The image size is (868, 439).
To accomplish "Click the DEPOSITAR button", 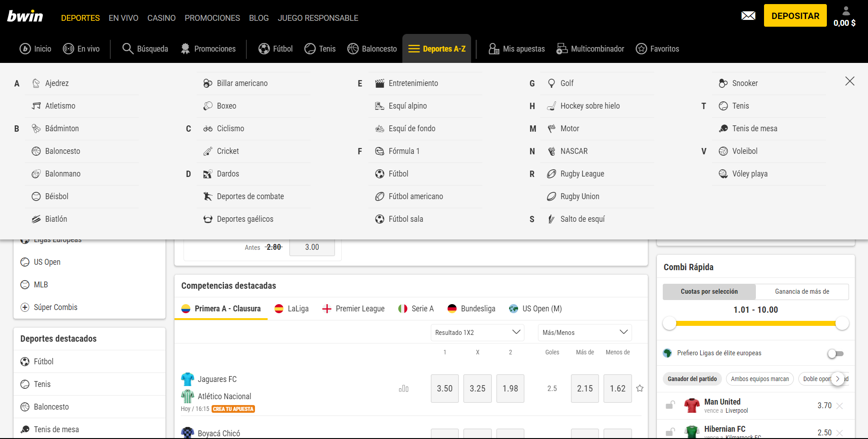I will (795, 16).
